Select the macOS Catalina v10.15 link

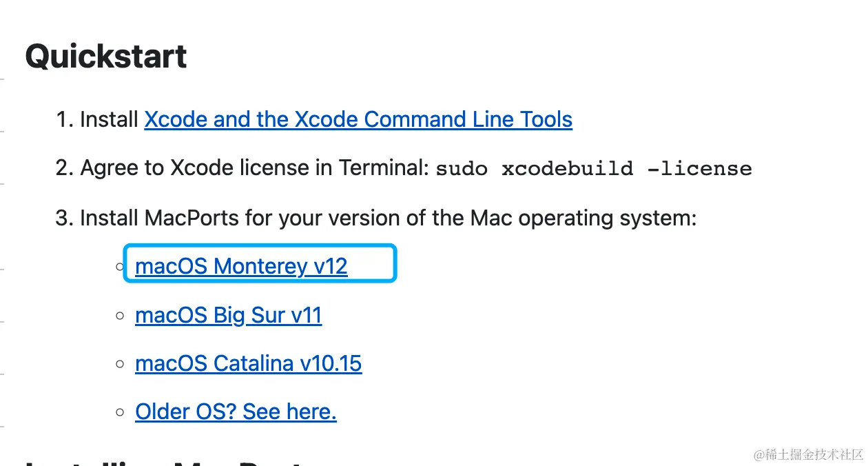pyautogui.click(x=248, y=363)
